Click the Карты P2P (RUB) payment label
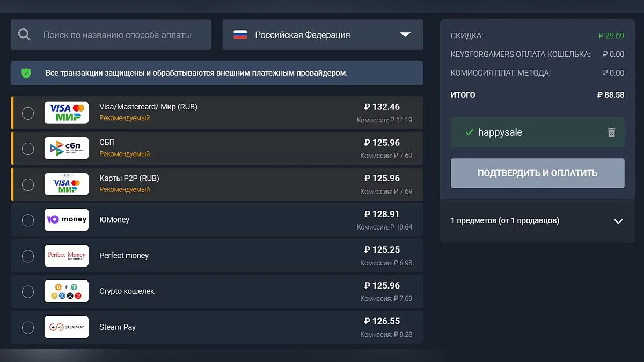The height and width of the screenshot is (362, 644). click(129, 178)
